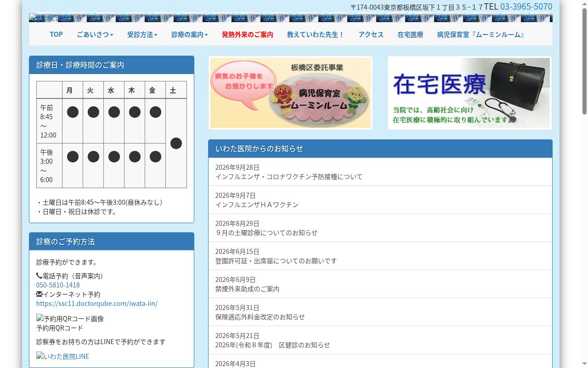
Task: Open the red 発熱外来のご案内 menu item
Action: click(248, 34)
